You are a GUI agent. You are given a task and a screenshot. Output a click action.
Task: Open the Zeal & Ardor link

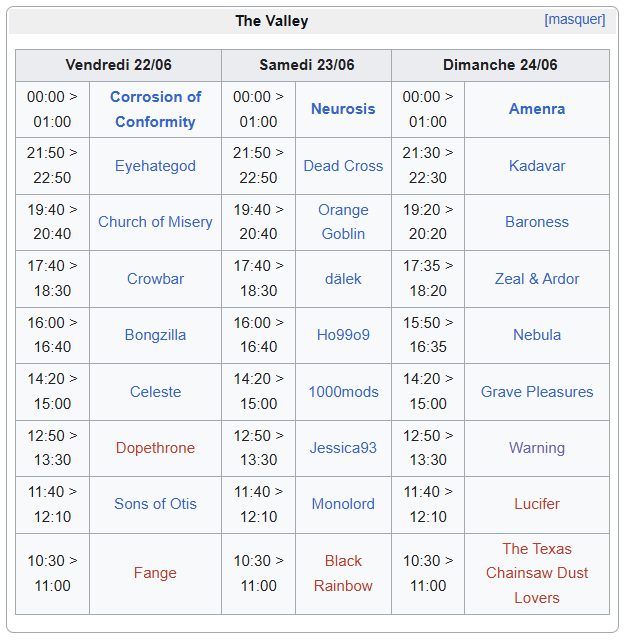click(x=537, y=279)
